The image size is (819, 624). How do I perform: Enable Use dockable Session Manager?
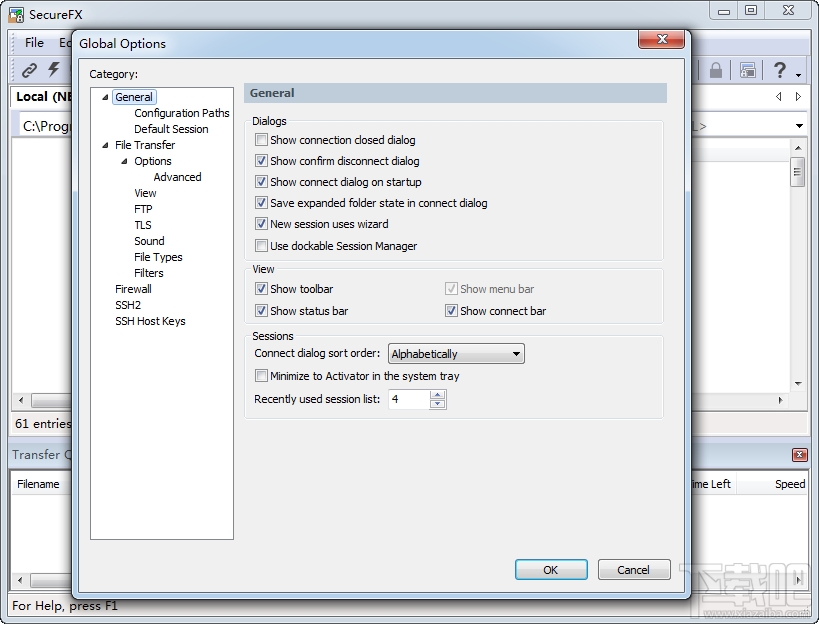coord(261,246)
